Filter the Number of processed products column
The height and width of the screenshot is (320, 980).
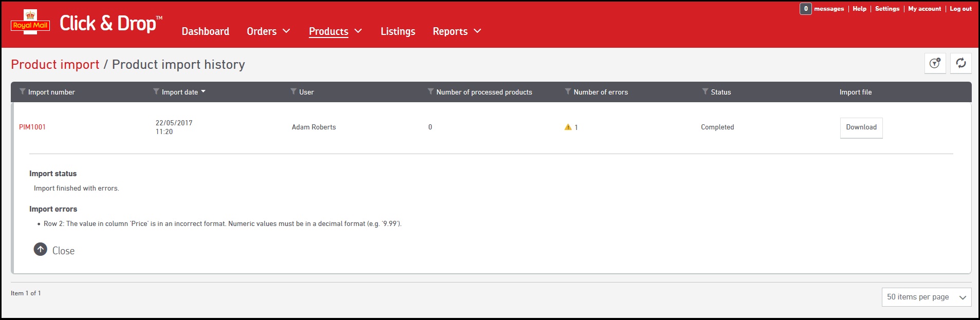(431, 91)
